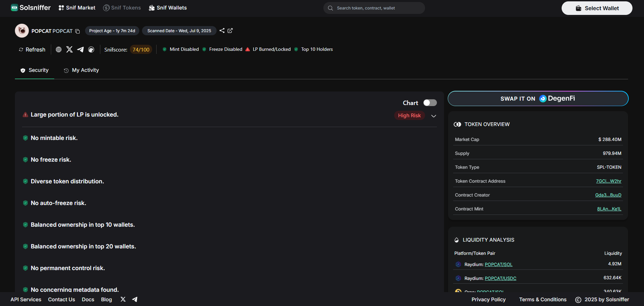
Task: Select the Security tab
Action: pos(35,70)
